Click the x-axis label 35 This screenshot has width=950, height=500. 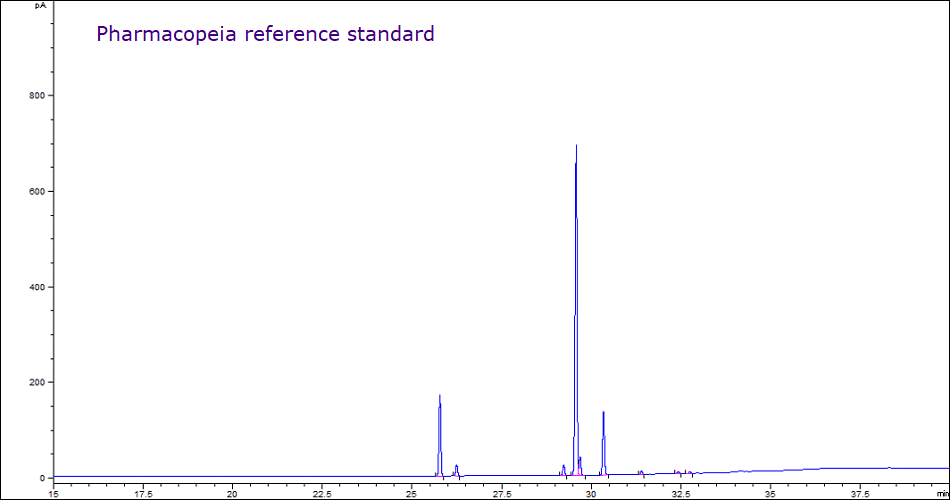[x=771, y=494]
